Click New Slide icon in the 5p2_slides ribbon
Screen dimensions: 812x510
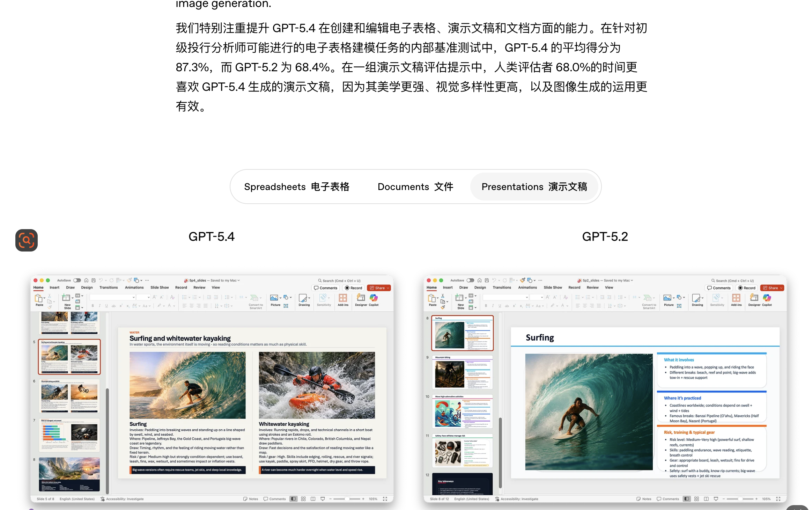[459, 298]
